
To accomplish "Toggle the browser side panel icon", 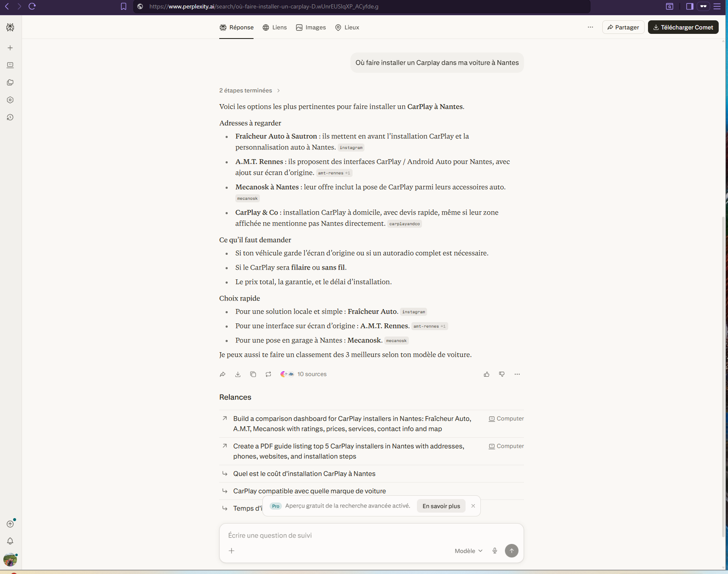I will [690, 6].
